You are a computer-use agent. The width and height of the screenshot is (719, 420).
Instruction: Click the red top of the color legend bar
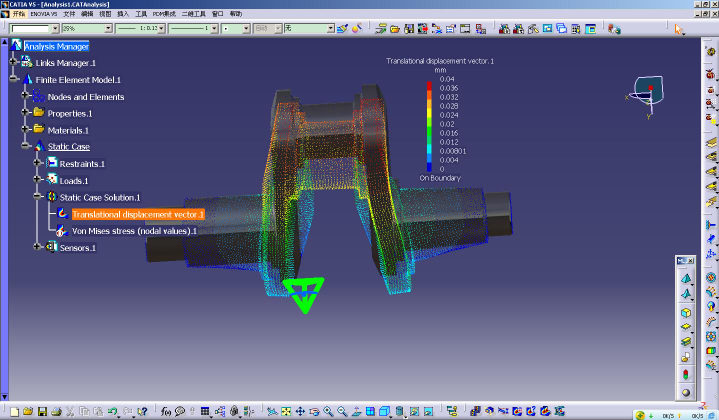pyautogui.click(x=429, y=86)
